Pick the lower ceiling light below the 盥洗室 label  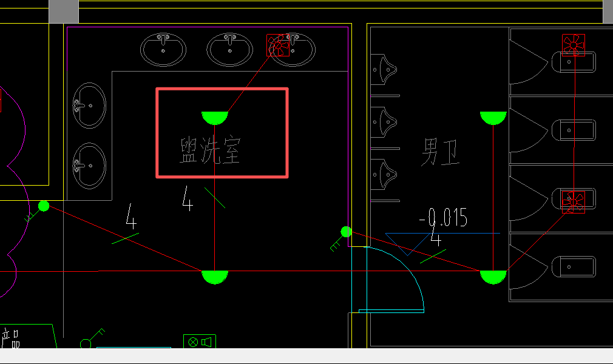(215, 277)
